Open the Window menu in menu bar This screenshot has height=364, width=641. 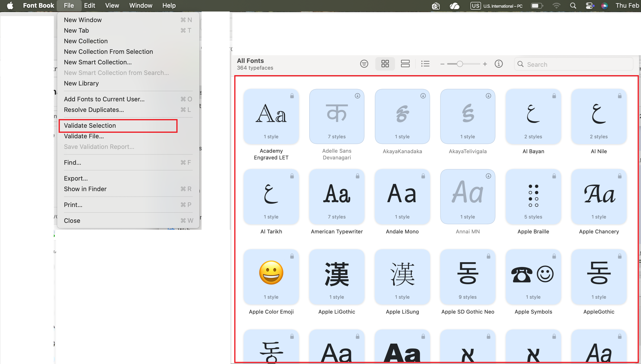(141, 6)
